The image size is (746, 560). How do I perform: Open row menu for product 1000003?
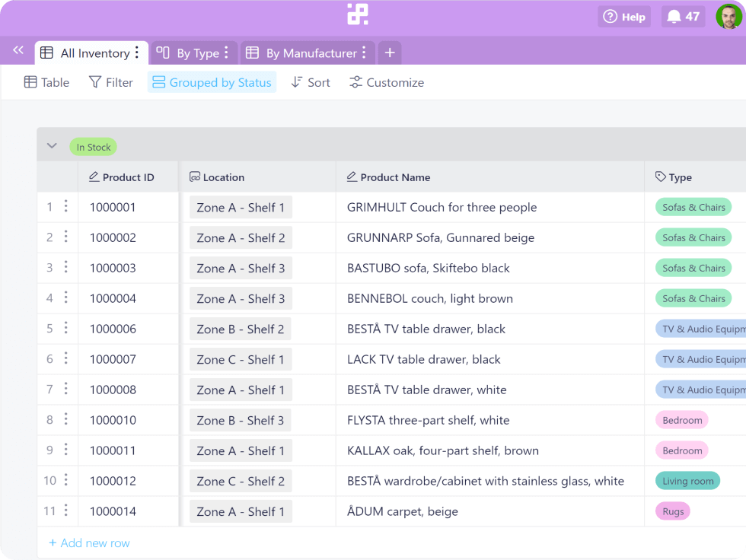66,267
